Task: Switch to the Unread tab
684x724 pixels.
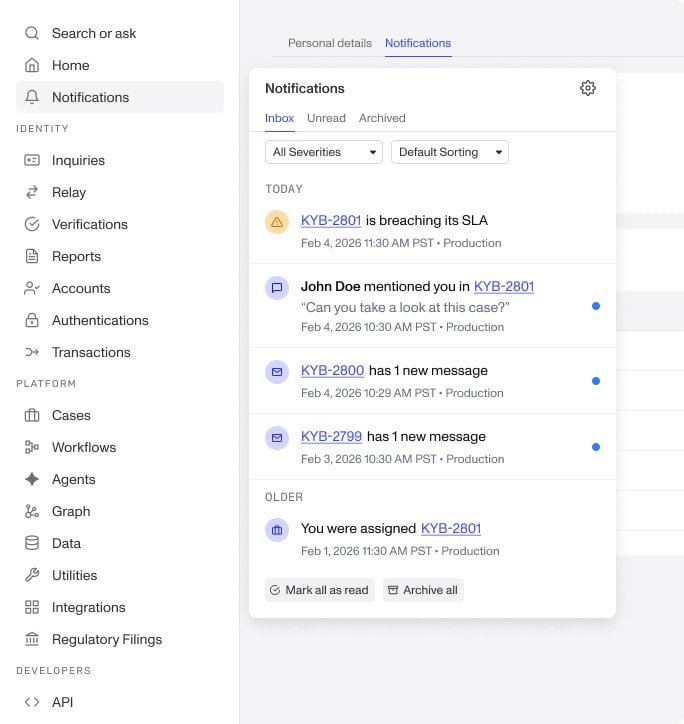Action: [326, 118]
